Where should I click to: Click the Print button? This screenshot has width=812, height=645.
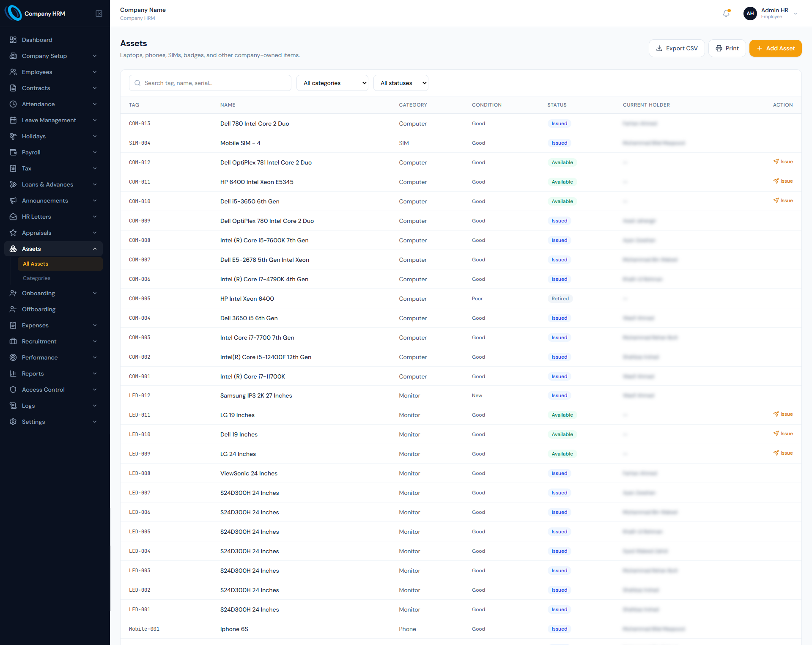pos(727,48)
